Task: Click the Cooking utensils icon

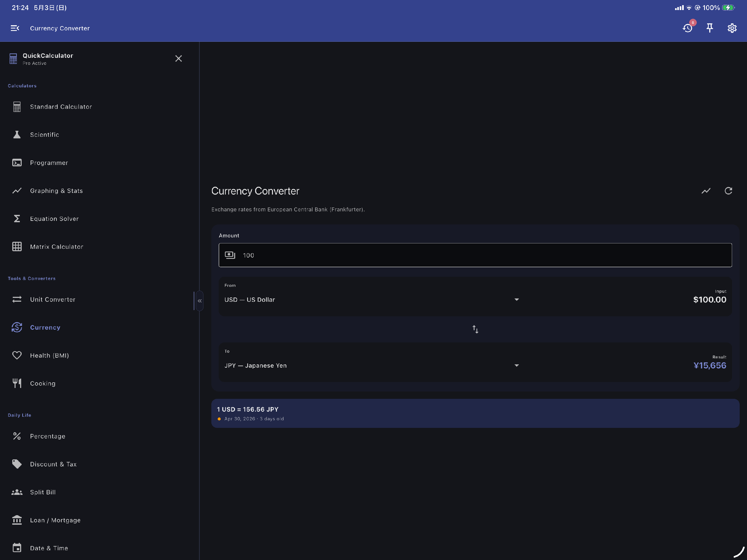Action: (17, 383)
